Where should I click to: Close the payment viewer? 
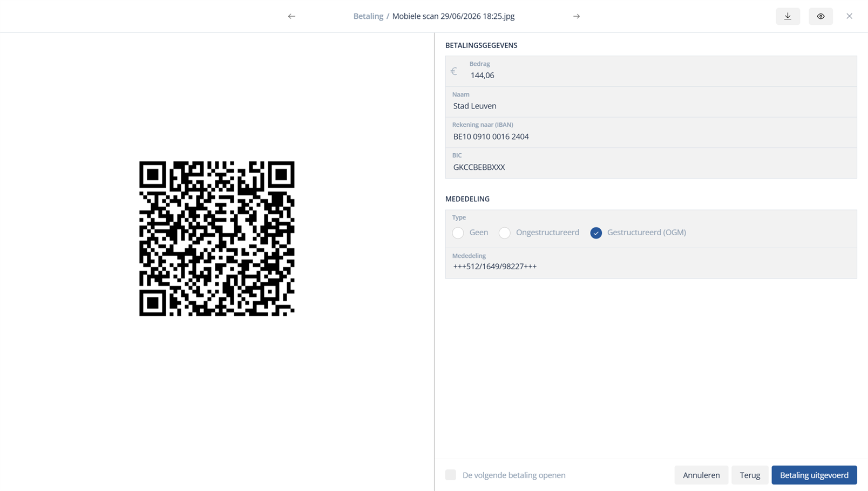point(850,16)
